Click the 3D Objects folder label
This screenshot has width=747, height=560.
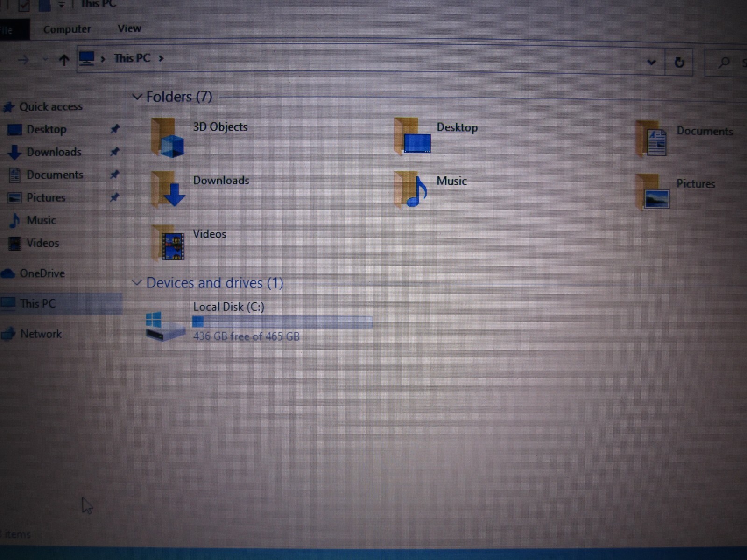(x=220, y=127)
